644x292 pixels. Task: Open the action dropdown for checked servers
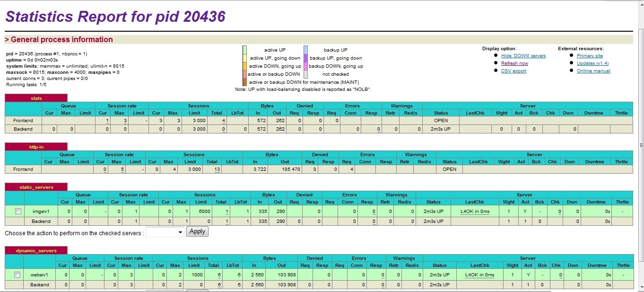click(x=165, y=232)
